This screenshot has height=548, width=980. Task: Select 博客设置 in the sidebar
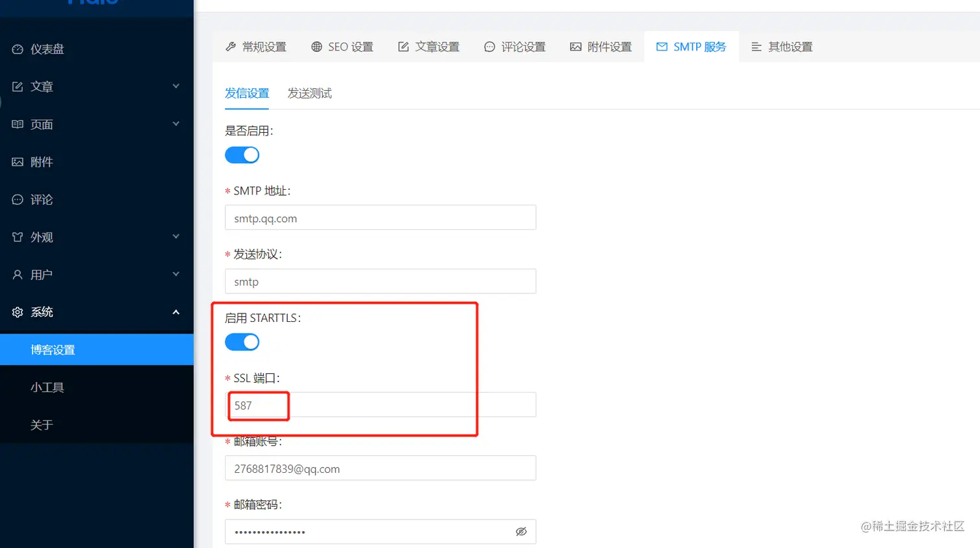pyautogui.click(x=97, y=350)
